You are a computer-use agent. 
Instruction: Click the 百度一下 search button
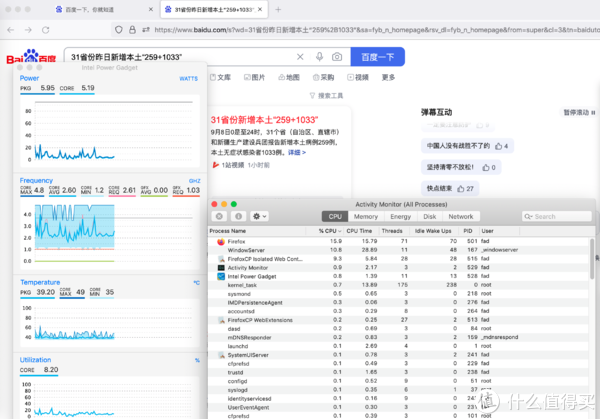[x=377, y=57]
